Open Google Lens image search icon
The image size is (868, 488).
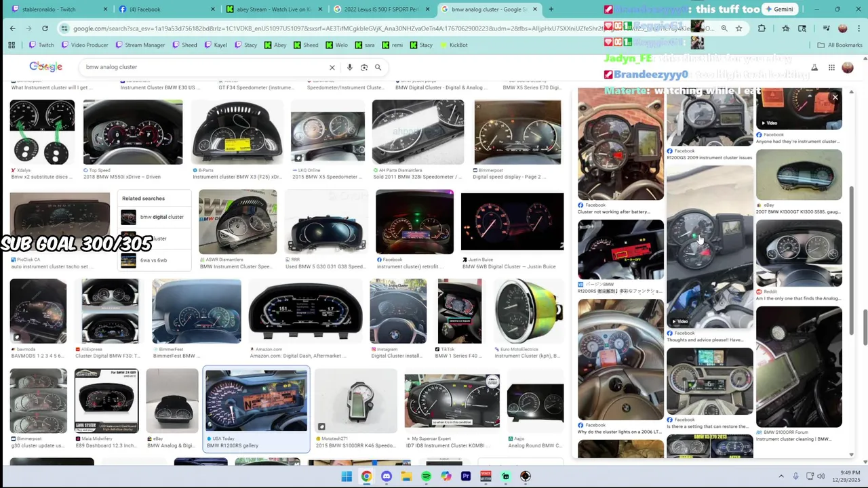click(x=364, y=67)
